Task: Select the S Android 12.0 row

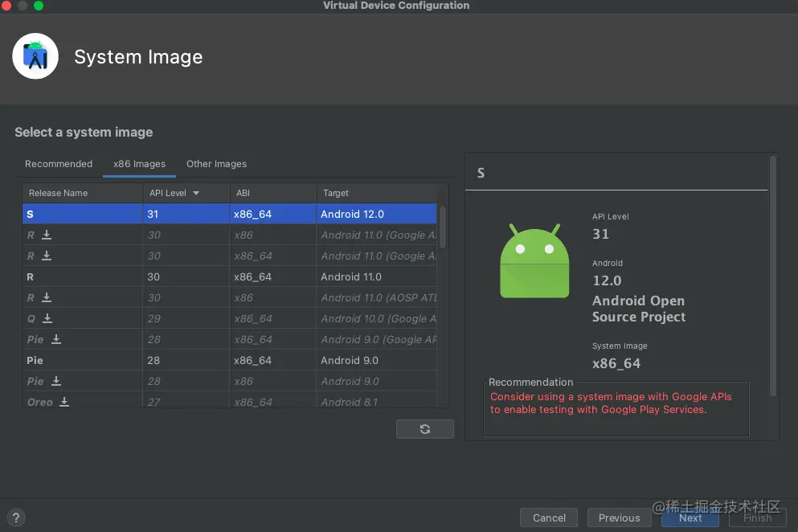Action: click(x=230, y=214)
